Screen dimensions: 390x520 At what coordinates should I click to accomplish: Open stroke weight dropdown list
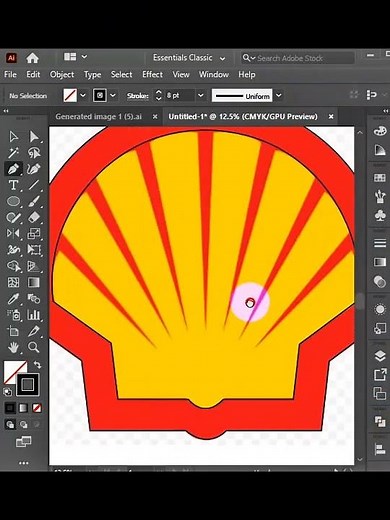point(201,96)
